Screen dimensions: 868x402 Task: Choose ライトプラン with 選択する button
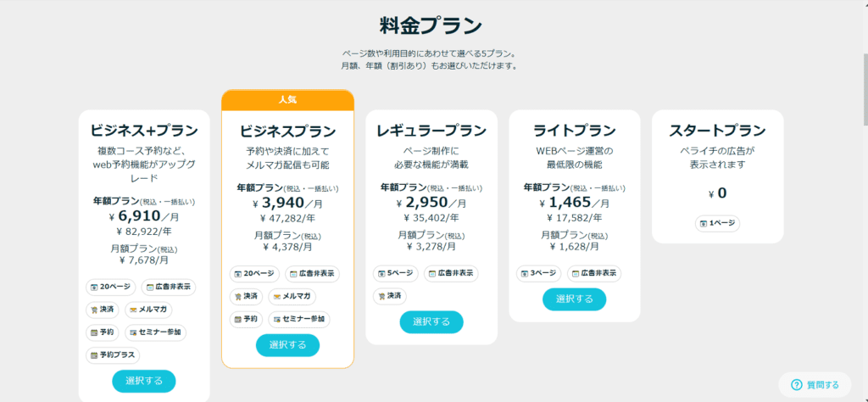pyautogui.click(x=574, y=299)
